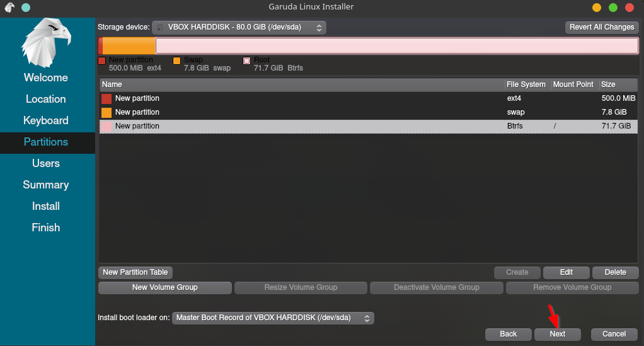Screen dimensions: 644x346
Task: Click orange legend swatch for Swap
Action: point(176,61)
